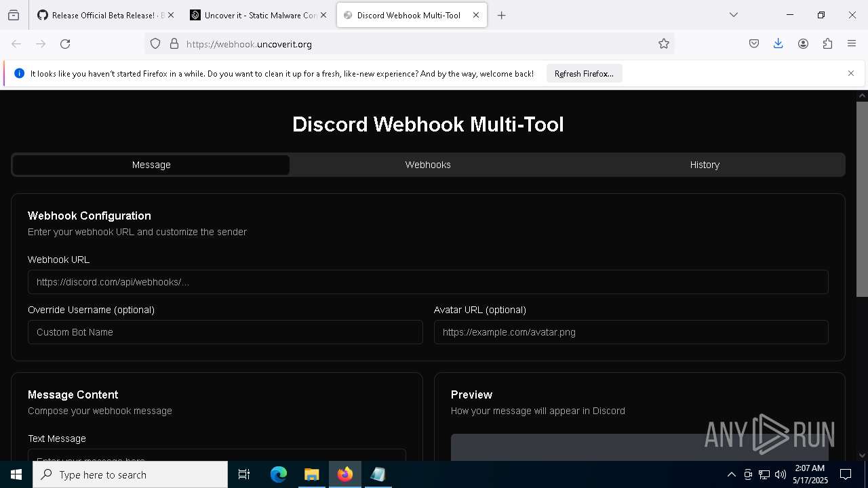Click the page vertical scrollbar thumb
The height and width of the screenshot is (488, 868).
pyautogui.click(x=862, y=199)
